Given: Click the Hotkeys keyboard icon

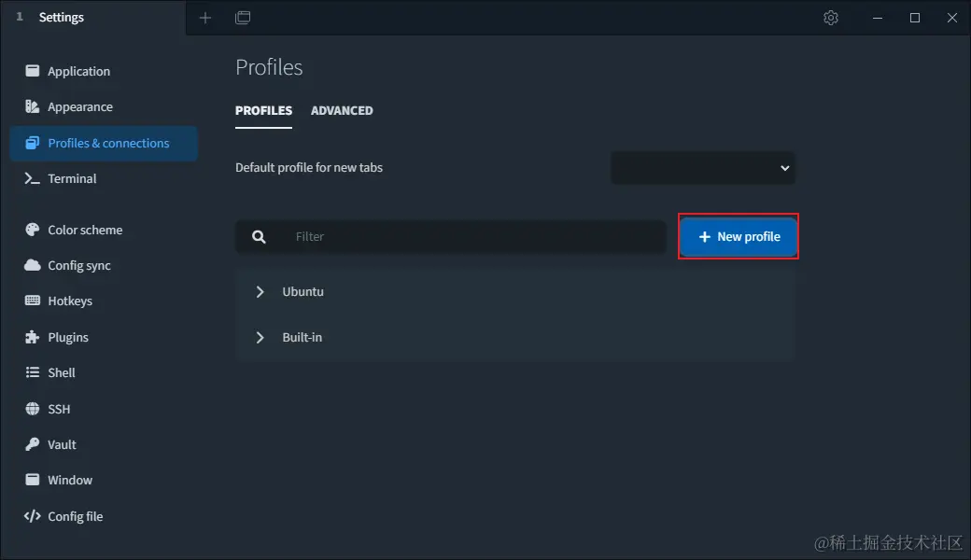Looking at the screenshot, I should coord(32,301).
